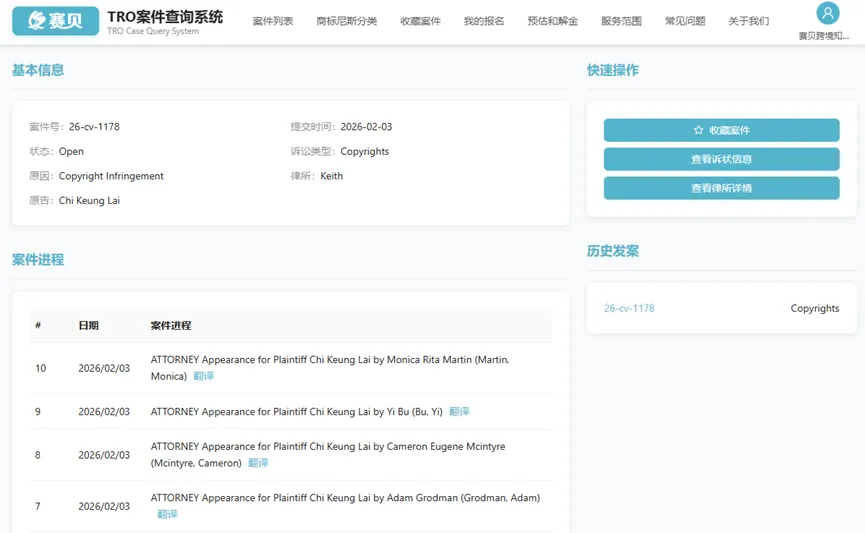Open 常见问题 page
The height and width of the screenshot is (533, 865).
[x=685, y=21]
